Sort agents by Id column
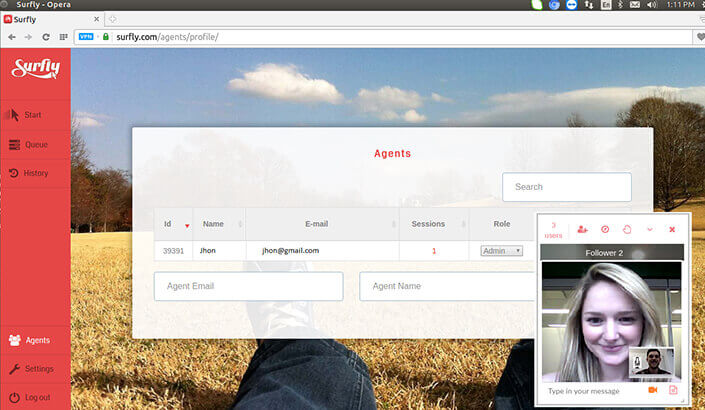 [174, 224]
